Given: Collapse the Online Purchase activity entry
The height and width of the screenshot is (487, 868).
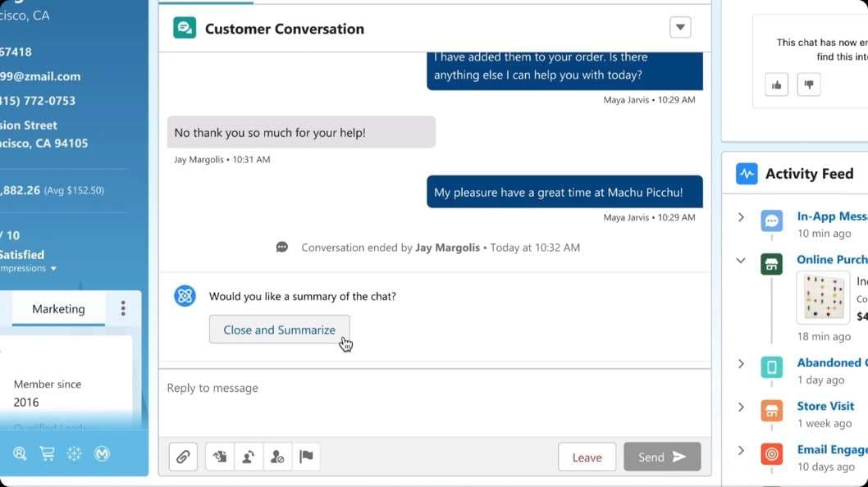Looking at the screenshot, I should [x=741, y=260].
